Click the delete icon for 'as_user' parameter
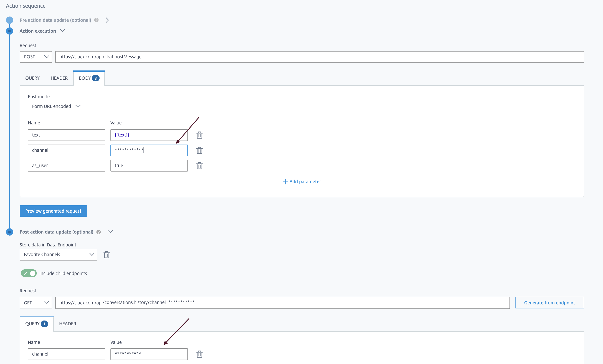The image size is (603, 364). tap(199, 165)
